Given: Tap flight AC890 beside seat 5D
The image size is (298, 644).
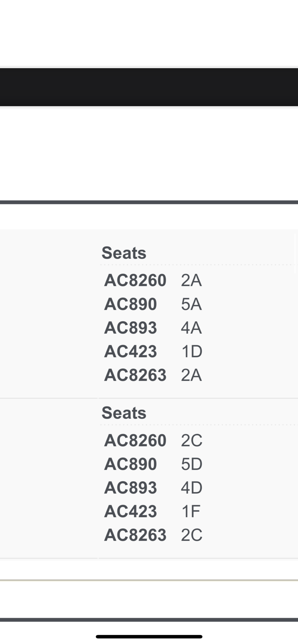Looking at the screenshot, I should [131, 464].
